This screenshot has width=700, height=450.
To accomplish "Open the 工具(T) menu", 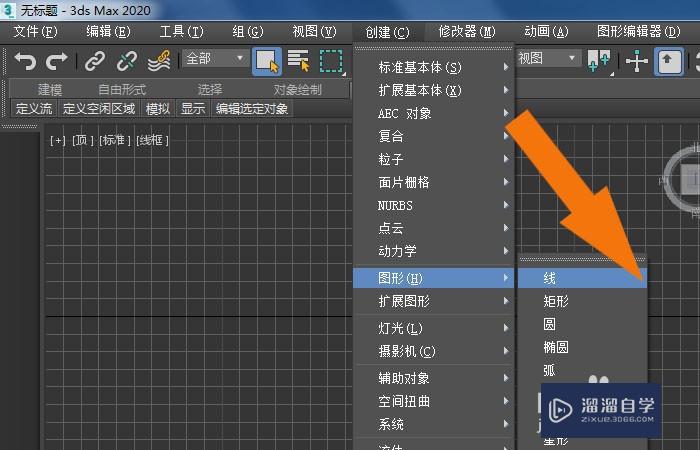I will (181, 32).
